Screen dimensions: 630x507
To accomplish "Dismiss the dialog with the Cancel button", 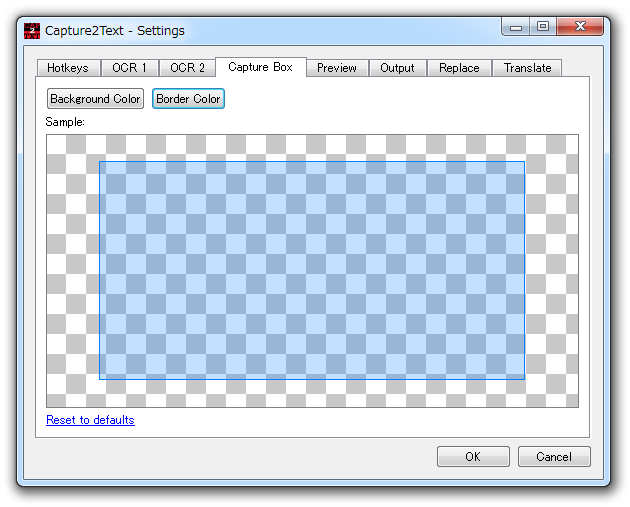I will [x=554, y=456].
